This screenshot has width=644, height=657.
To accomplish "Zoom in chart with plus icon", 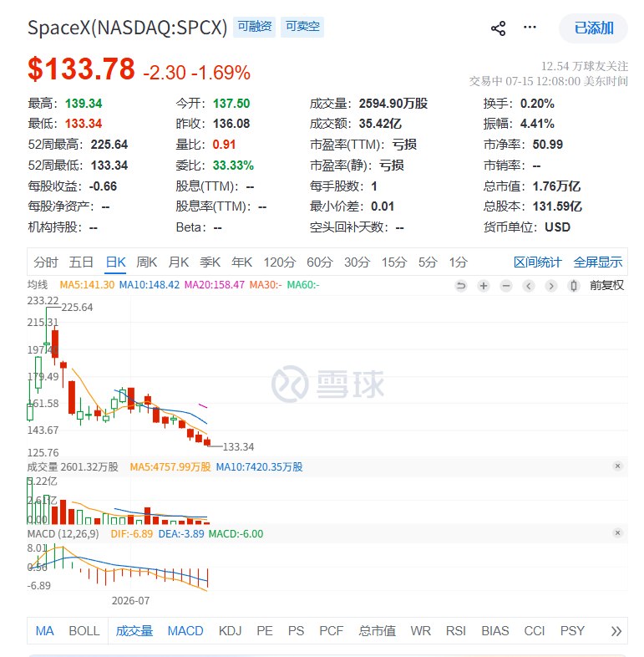I will [484, 286].
